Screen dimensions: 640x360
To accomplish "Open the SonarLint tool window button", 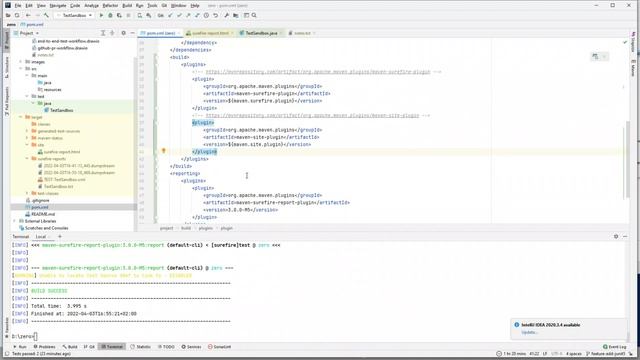I will click(220, 347).
